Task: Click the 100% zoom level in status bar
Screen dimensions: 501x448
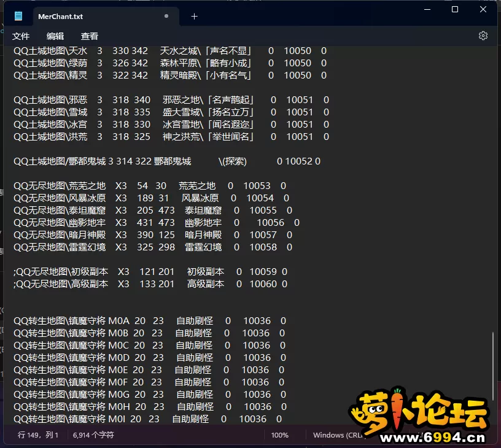Action: click(279, 435)
